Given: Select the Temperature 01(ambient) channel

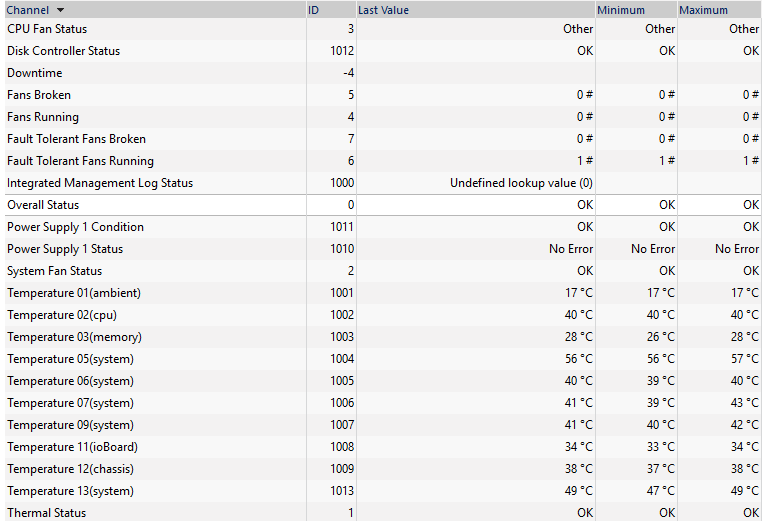Looking at the screenshot, I should tap(383, 293).
